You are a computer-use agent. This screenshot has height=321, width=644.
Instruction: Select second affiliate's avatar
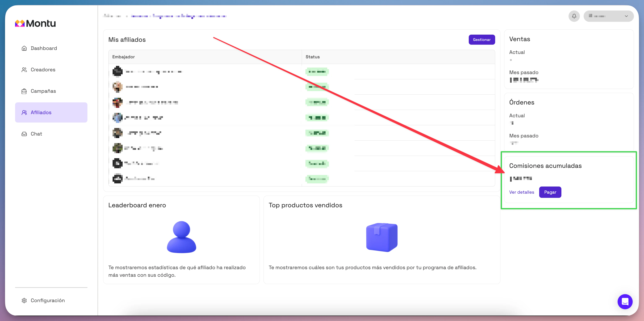117,87
